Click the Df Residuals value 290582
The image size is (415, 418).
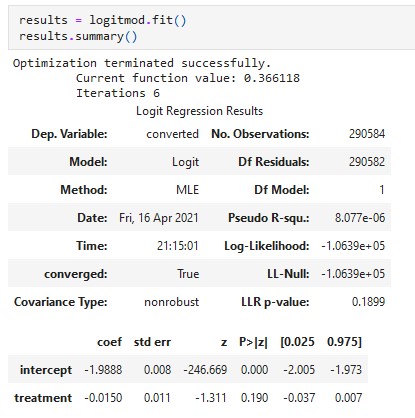click(x=367, y=162)
